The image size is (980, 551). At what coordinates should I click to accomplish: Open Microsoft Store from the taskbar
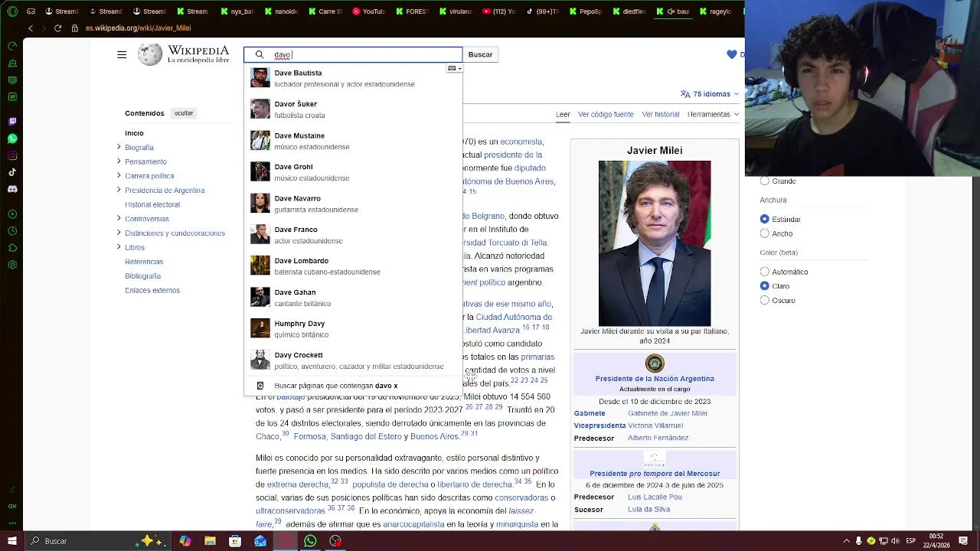click(235, 541)
